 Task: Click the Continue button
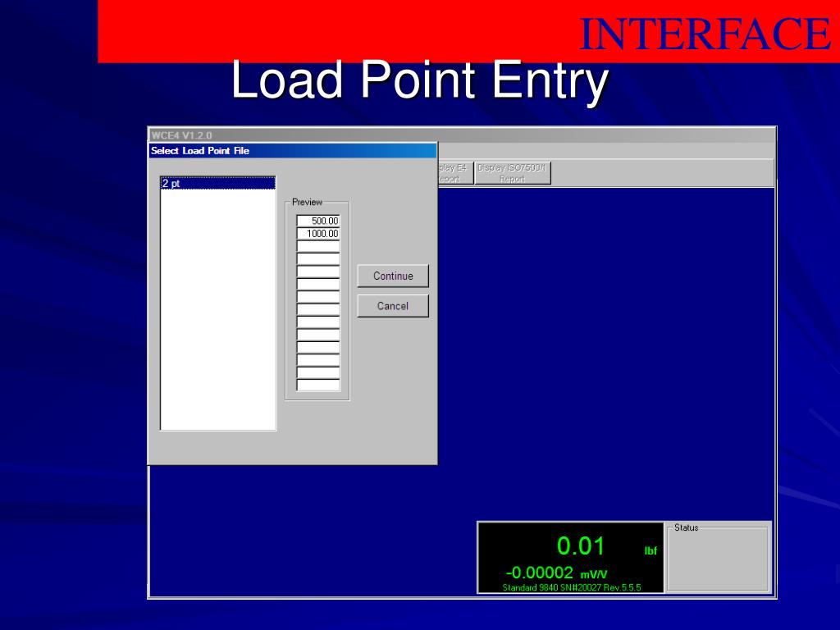point(393,276)
